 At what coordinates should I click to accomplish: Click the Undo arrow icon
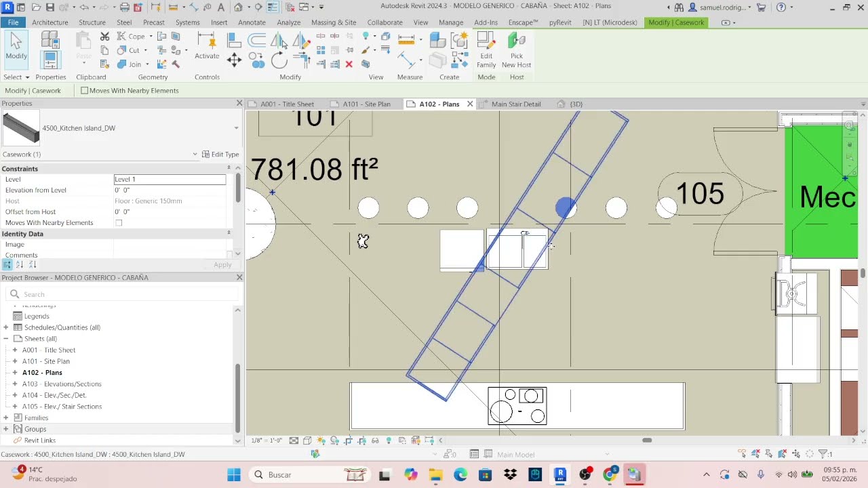click(84, 7)
